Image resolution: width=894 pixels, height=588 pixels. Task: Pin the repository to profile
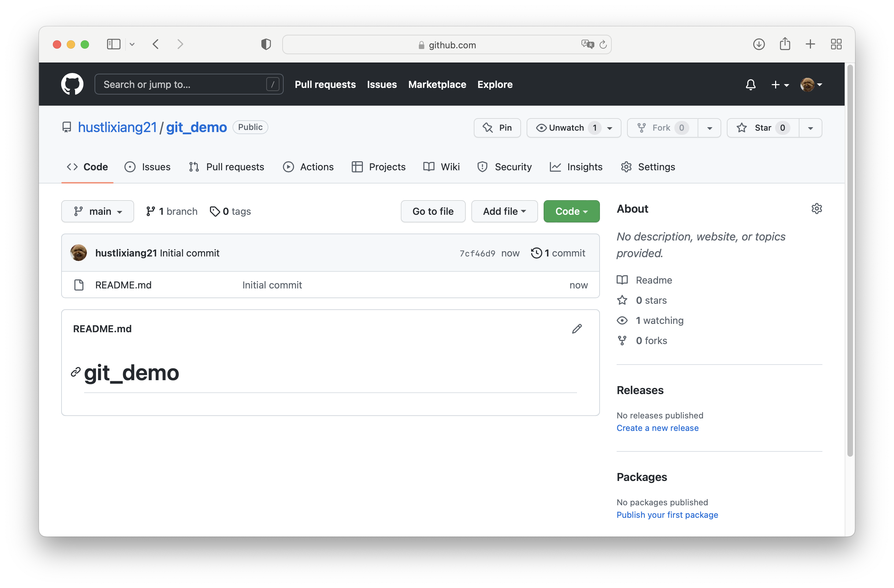pyautogui.click(x=497, y=128)
